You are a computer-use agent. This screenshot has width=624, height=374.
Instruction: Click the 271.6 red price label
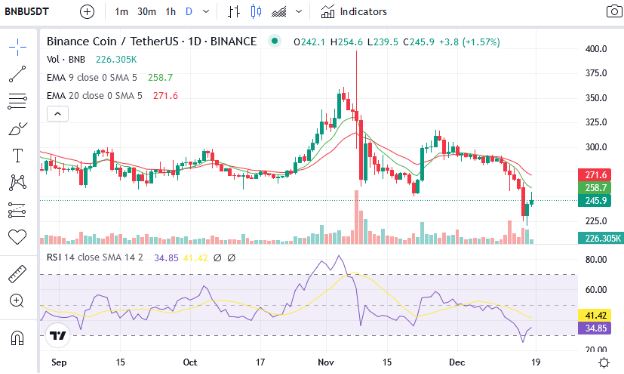594,175
